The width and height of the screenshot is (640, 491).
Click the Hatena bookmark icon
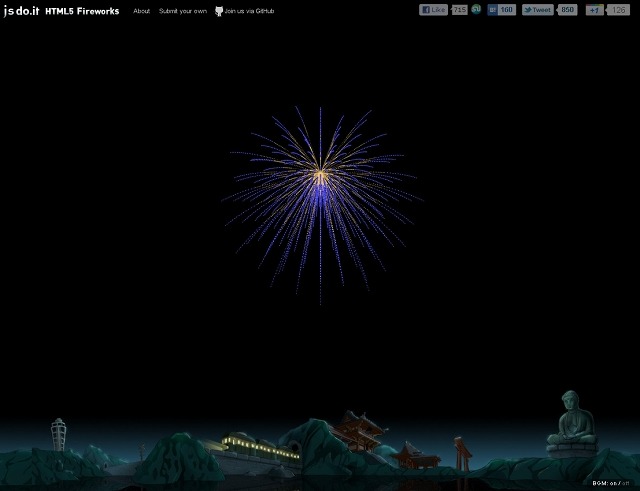(493, 10)
